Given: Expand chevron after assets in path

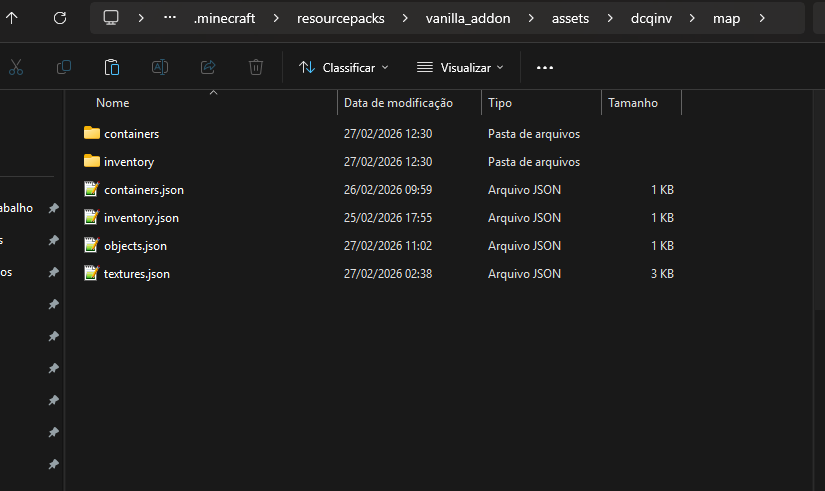Looking at the screenshot, I should [x=610, y=18].
